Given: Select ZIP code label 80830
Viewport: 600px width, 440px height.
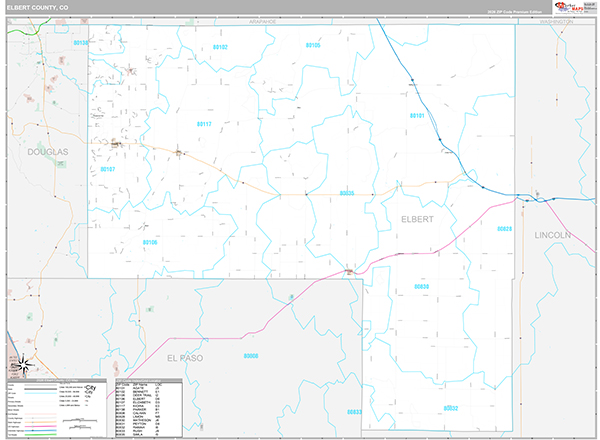Looking at the screenshot, I should point(421,287).
